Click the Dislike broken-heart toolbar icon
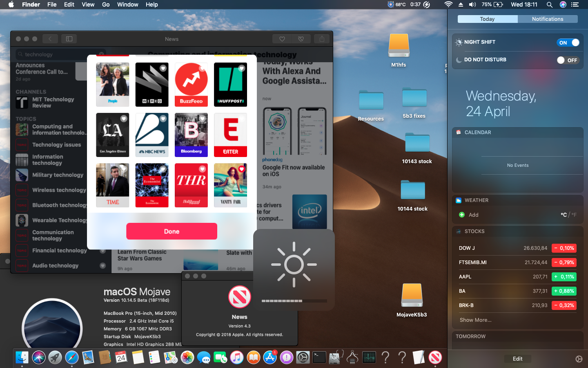The image size is (588, 368). (x=301, y=39)
